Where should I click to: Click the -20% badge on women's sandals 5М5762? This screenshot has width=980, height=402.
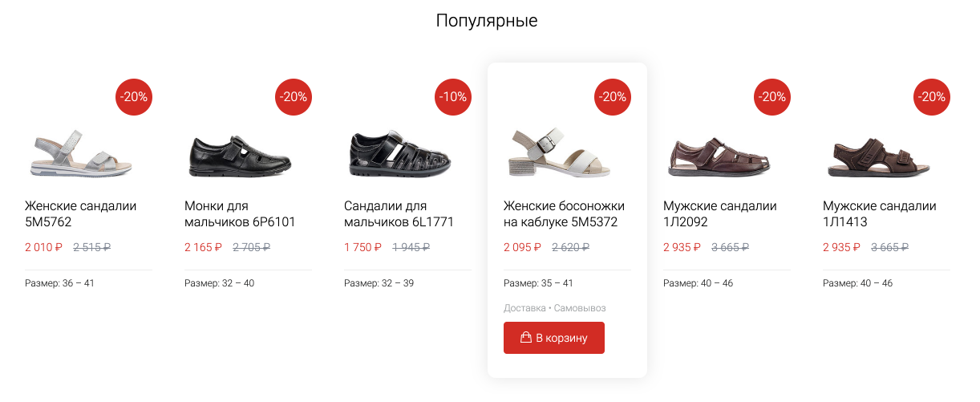tap(134, 97)
